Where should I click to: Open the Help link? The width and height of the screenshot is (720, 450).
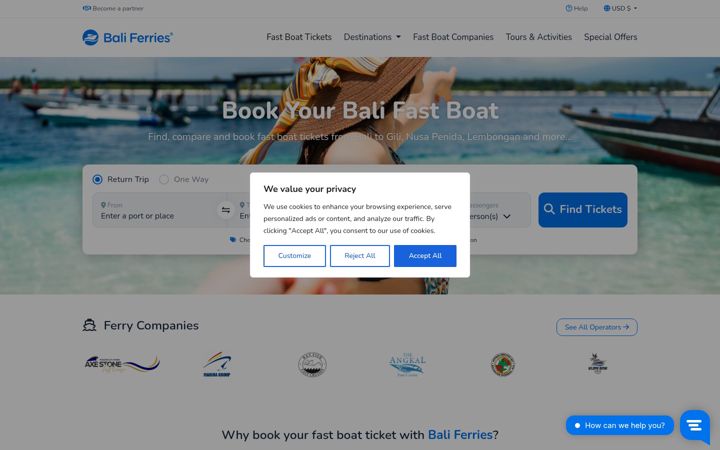pos(576,8)
